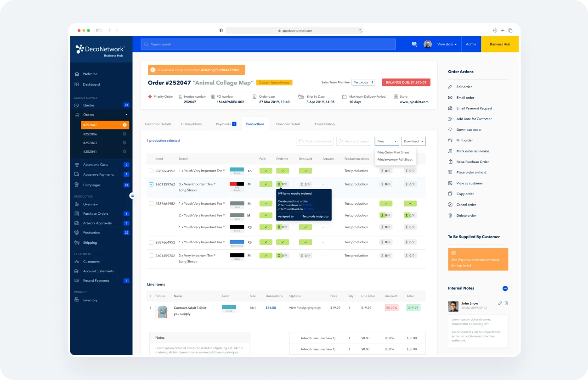
Task: Close order #252056 in sidebar list
Action: 124,134
